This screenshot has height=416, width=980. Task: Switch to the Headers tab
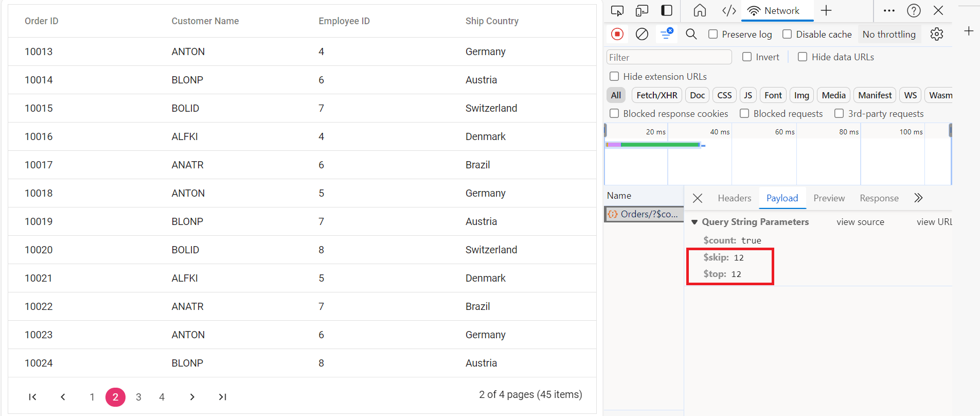point(734,198)
